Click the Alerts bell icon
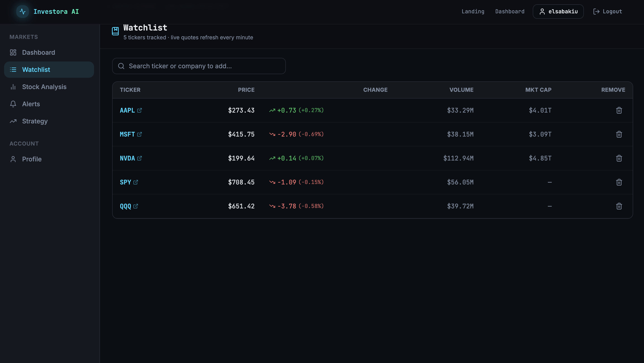The width and height of the screenshot is (644, 363). pos(13,104)
